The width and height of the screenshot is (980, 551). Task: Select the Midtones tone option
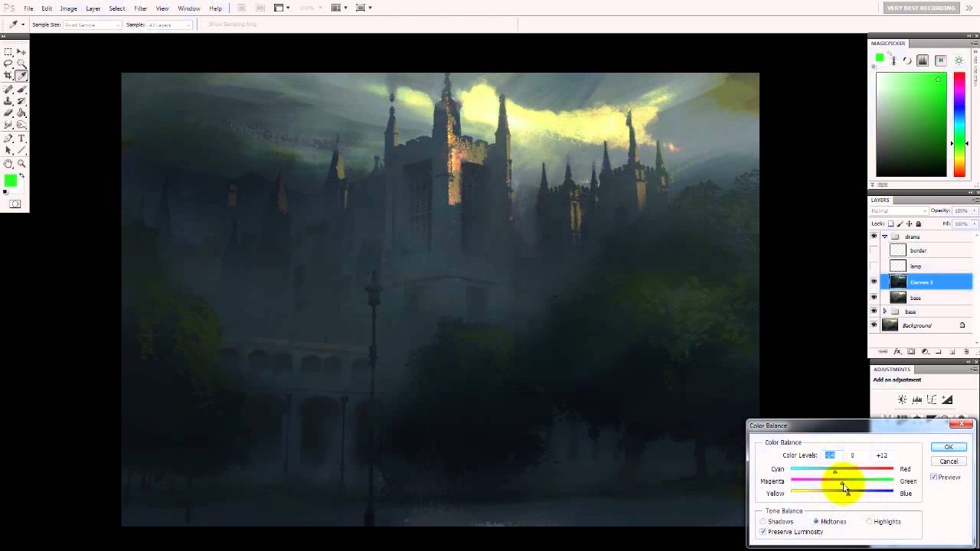pyautogui.click(x=816, y=521)
